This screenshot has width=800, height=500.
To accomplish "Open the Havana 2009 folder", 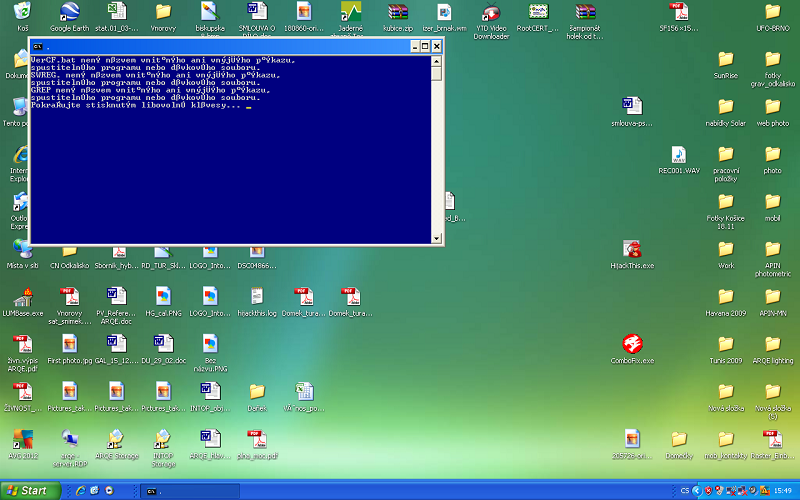I will (726, 297).
